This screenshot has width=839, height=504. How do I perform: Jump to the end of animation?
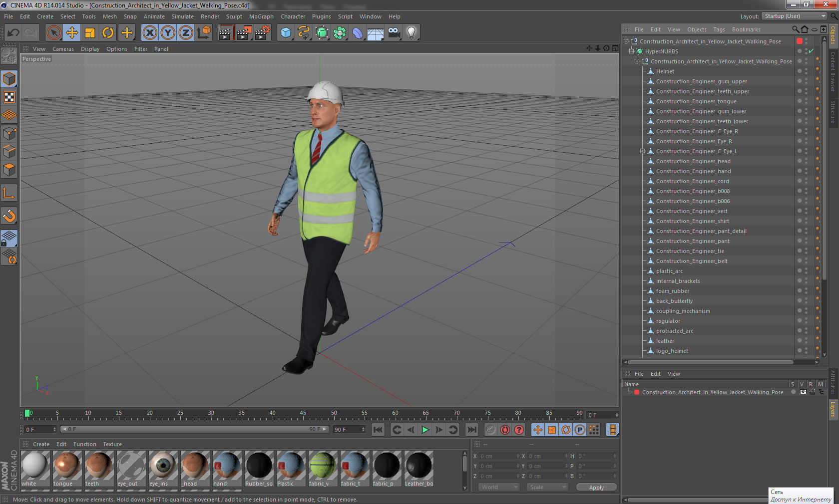(471, 430)
